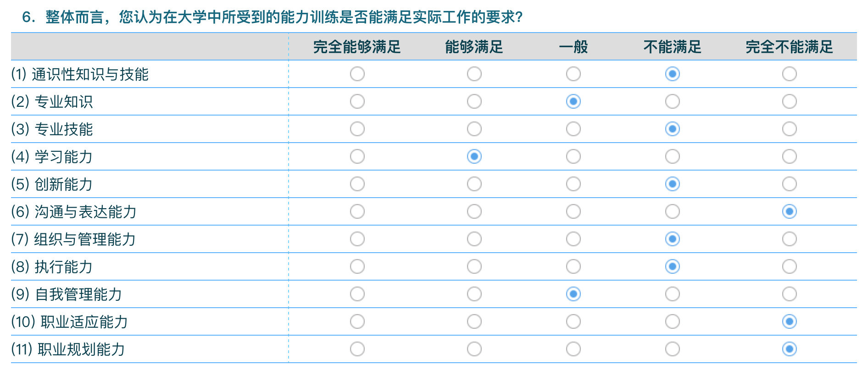
Task: Mark 职业规划能力 as 一般
Action: click(573, 349)
